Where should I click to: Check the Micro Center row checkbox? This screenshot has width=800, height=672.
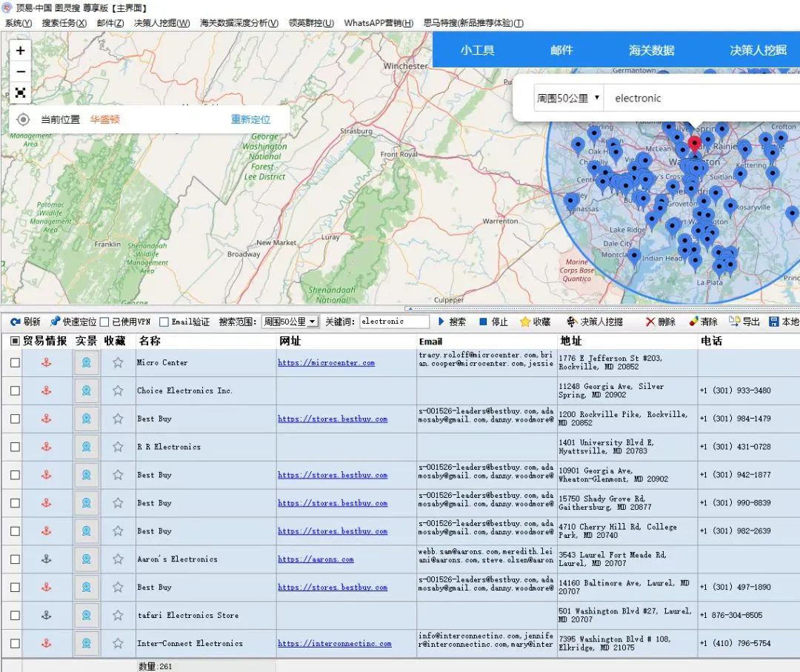coord(16,362)
